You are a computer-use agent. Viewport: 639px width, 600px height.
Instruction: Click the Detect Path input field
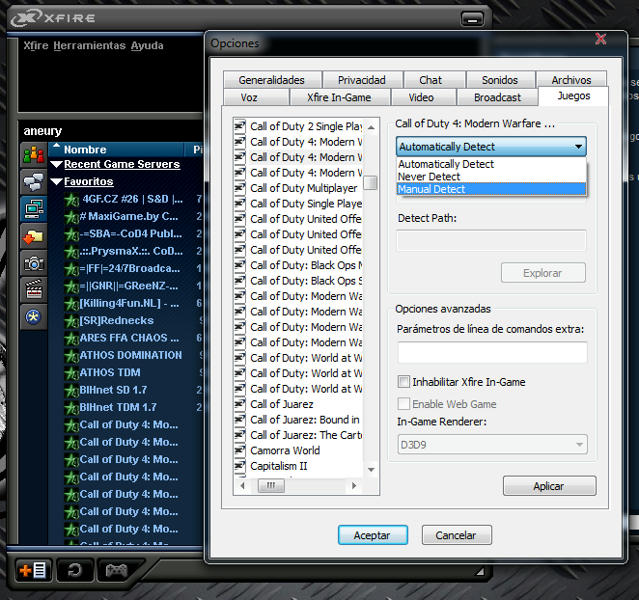(491, 241)
